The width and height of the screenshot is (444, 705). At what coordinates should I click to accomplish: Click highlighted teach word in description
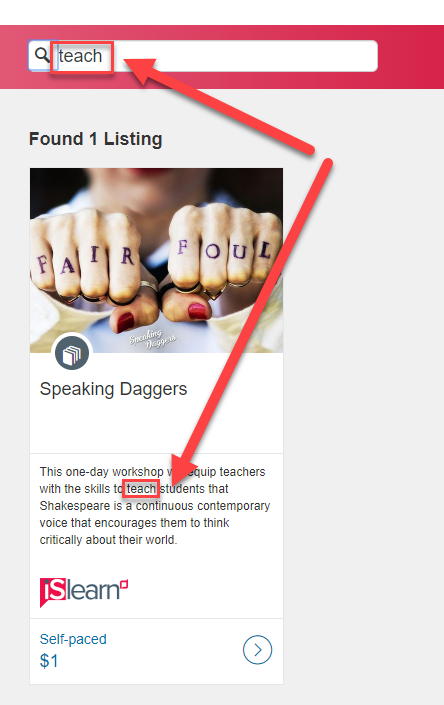click(141, 489)
